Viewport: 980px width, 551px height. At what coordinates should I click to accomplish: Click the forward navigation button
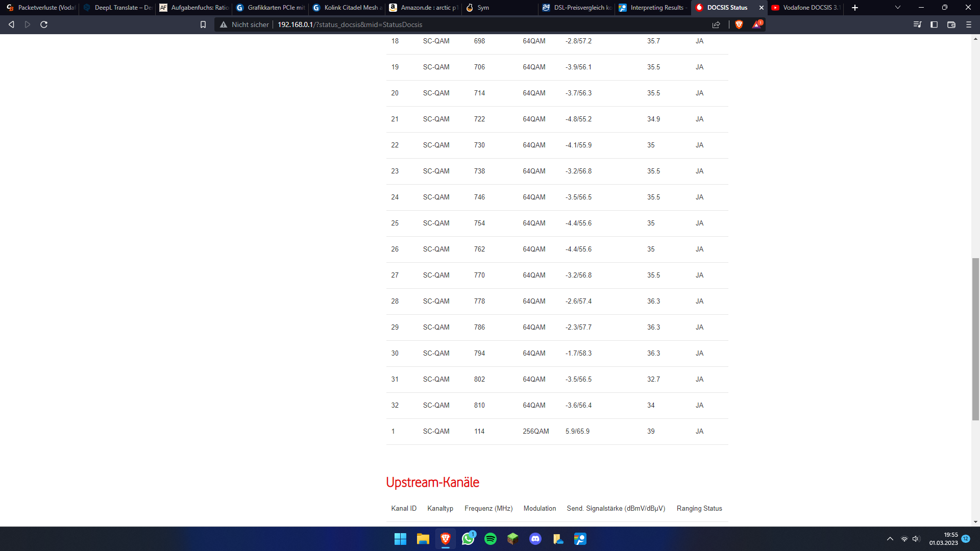point(27,24)
